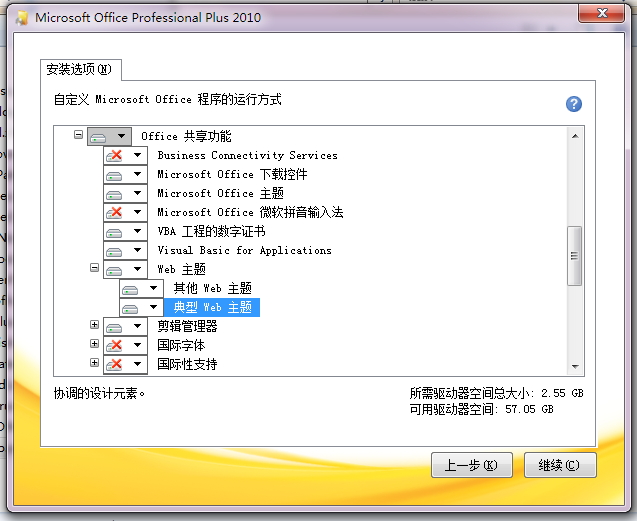
Task: Select the Office 共享功能 row label
Action: 186,137
